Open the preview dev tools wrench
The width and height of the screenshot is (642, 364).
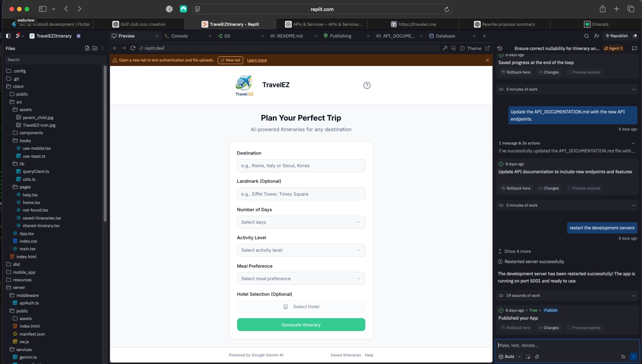(445, 48)
